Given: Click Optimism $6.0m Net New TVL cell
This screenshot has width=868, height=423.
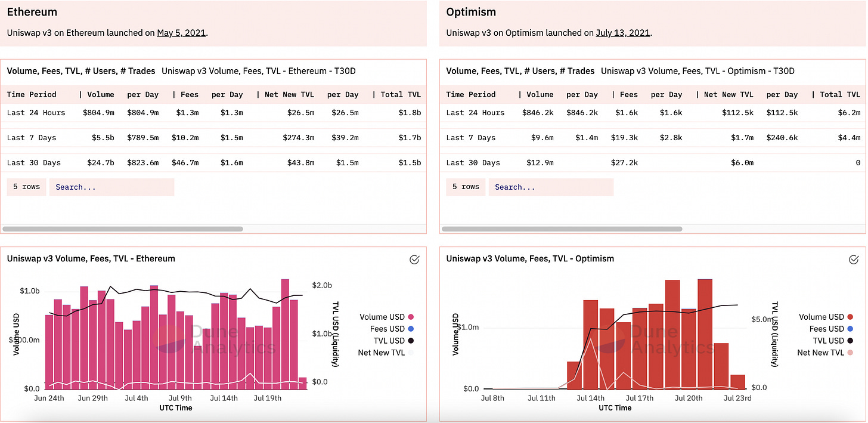Looking at the screenshot, I should [742, 163].
